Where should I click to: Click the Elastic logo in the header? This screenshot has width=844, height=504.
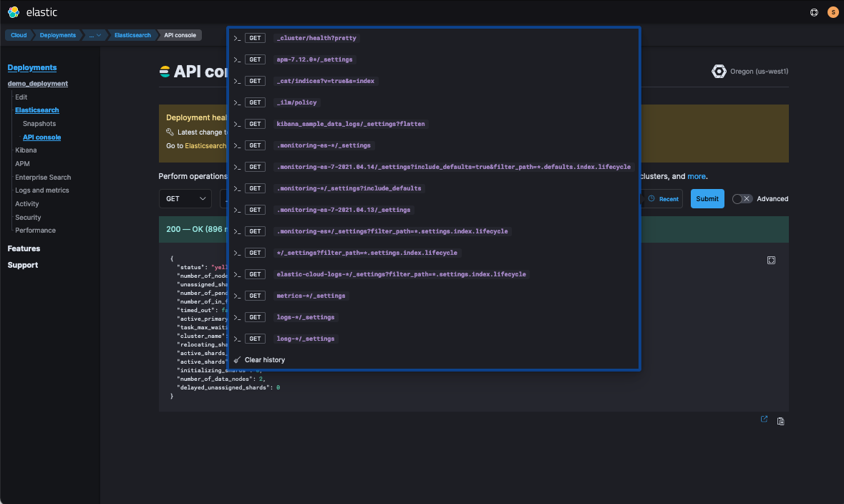14,12
